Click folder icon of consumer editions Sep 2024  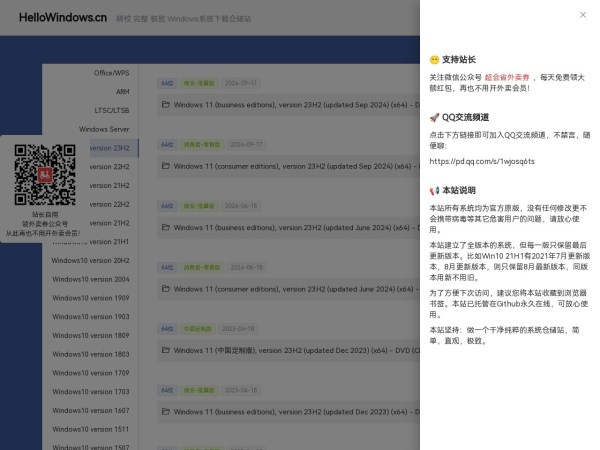tap(165, 165)
